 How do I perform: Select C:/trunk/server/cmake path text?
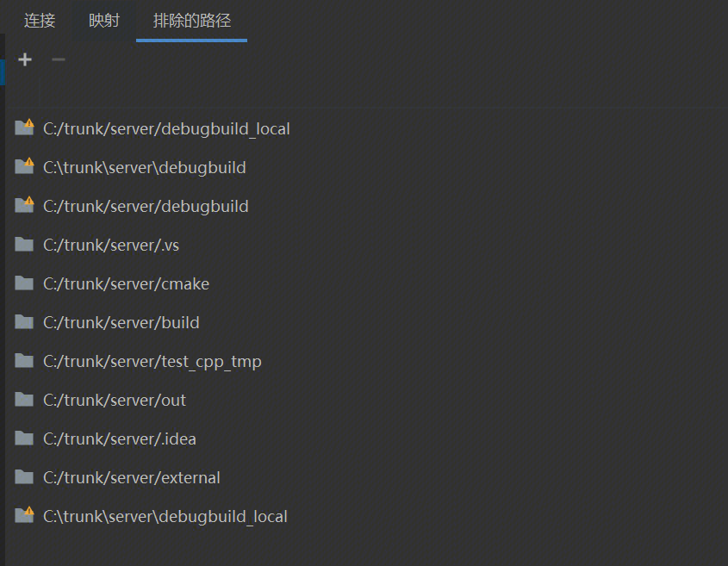(x=126, y=284)
